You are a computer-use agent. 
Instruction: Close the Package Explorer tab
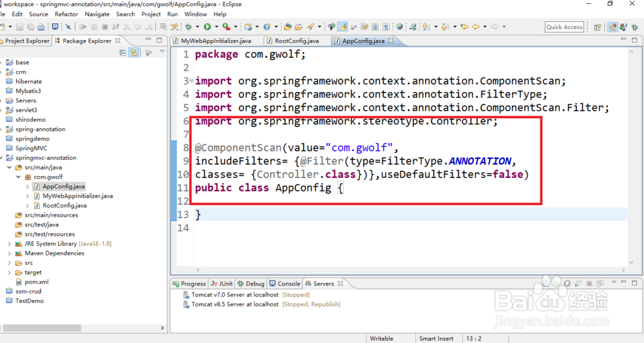[x=118, y=41]
